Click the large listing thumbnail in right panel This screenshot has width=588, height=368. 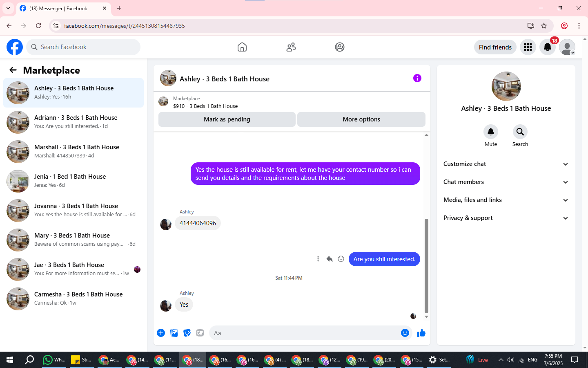[x=506, y=86]
